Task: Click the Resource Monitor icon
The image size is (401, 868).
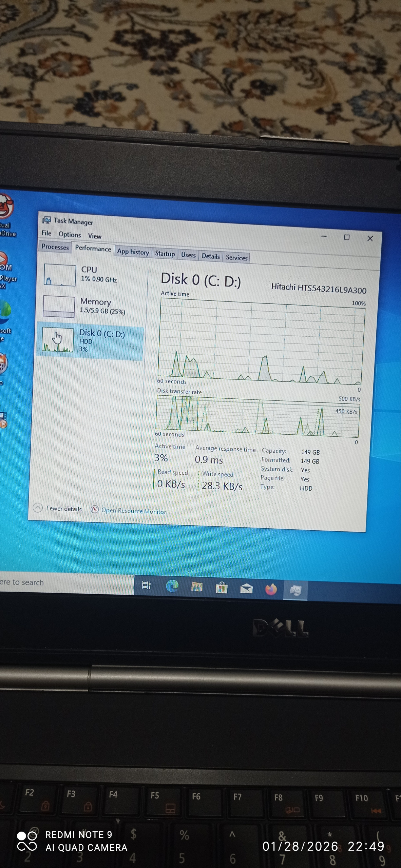Action: (95, 509)
